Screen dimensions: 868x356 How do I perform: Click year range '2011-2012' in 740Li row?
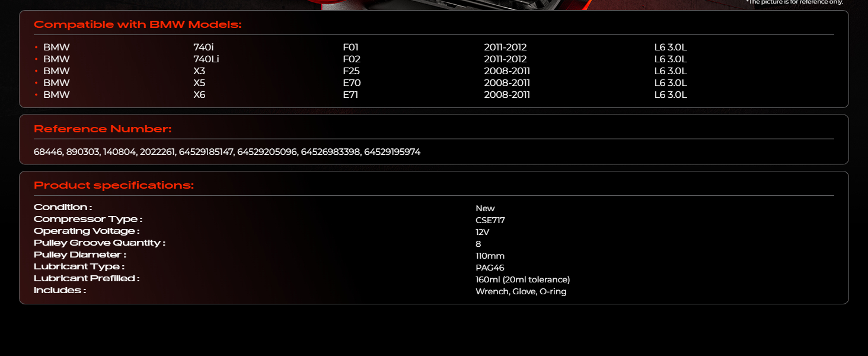click(505, 59)
